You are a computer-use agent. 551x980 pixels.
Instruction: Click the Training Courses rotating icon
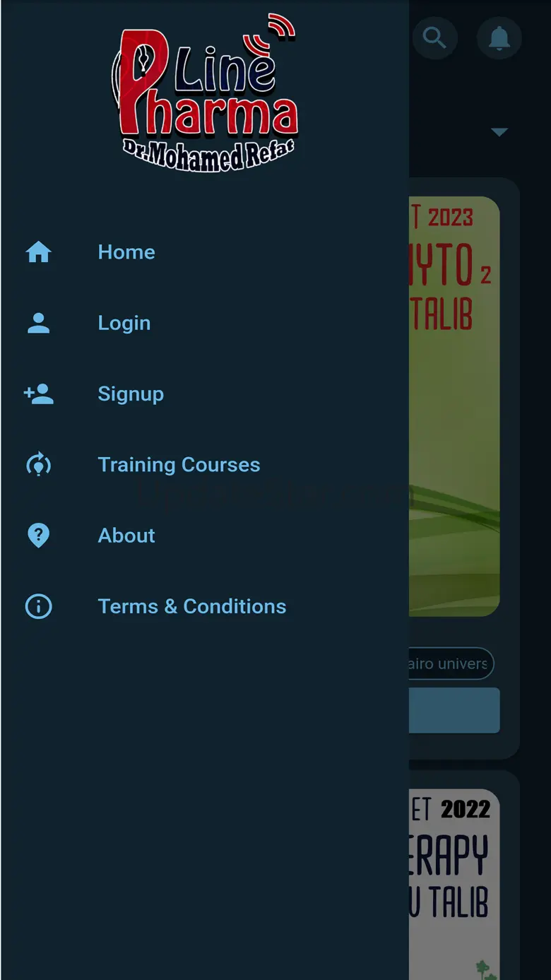coord(39,464)
